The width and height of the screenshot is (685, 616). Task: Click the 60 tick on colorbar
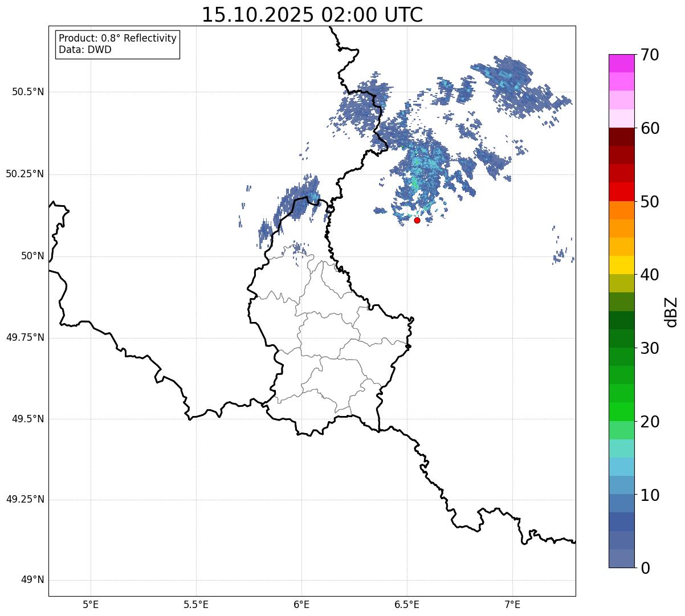click(x=650, y=128)
